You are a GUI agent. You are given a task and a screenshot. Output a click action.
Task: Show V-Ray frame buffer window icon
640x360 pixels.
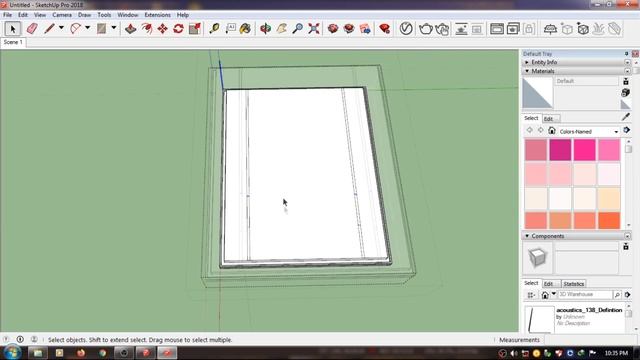pyautogui.click(x=497, y=29)
